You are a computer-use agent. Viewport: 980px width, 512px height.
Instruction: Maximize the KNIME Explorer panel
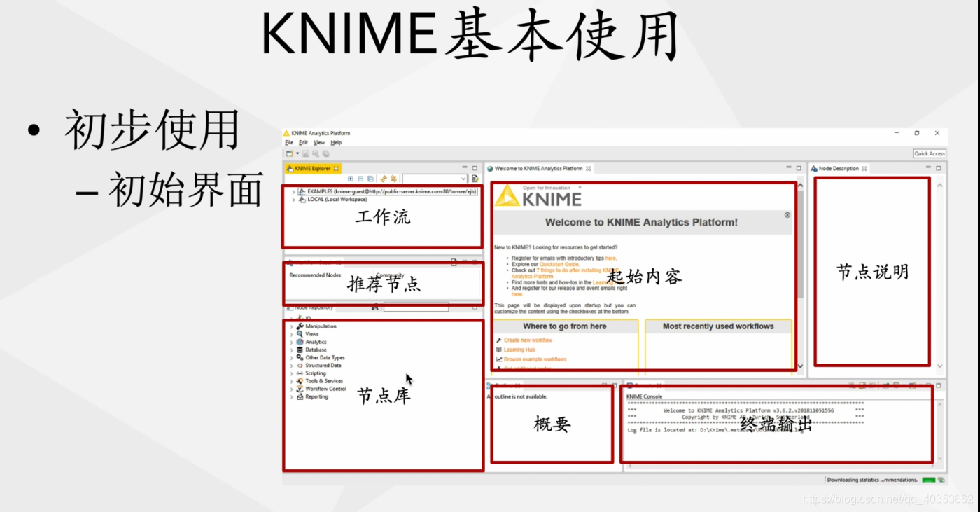coord(475,168)
